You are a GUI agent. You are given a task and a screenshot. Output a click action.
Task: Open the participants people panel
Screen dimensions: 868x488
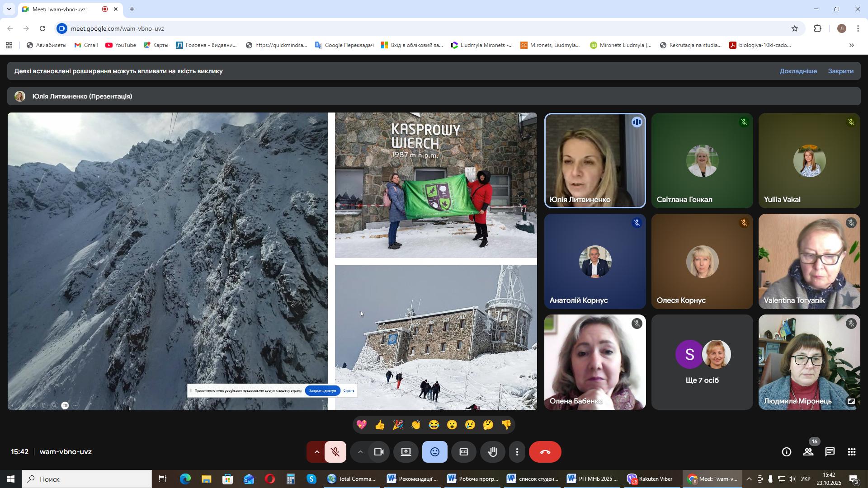pyautogui.click(x=808, y=452)
